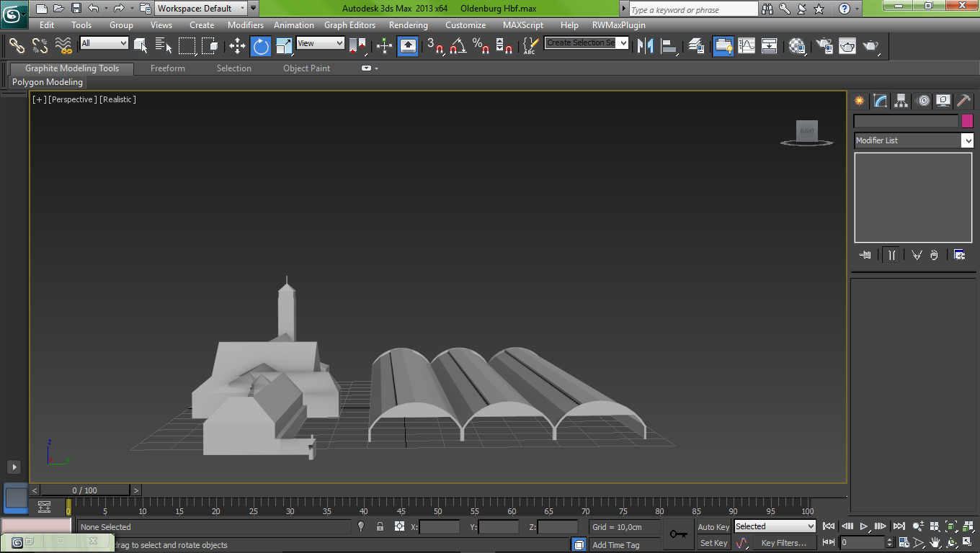Click the magenta object color swatch
Screen dimensions: 980x553
pyautogui.click(x=967, y=121)
